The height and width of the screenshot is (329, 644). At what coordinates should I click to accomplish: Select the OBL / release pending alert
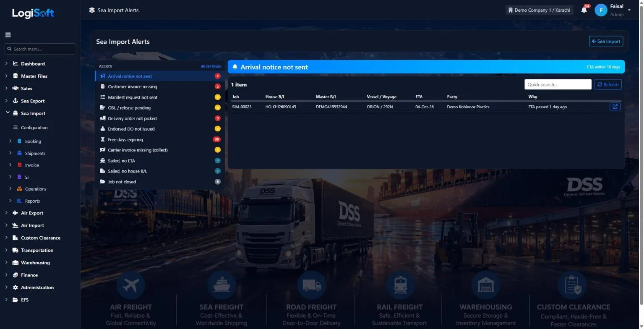pyautogui.click(x=159, y=108)
